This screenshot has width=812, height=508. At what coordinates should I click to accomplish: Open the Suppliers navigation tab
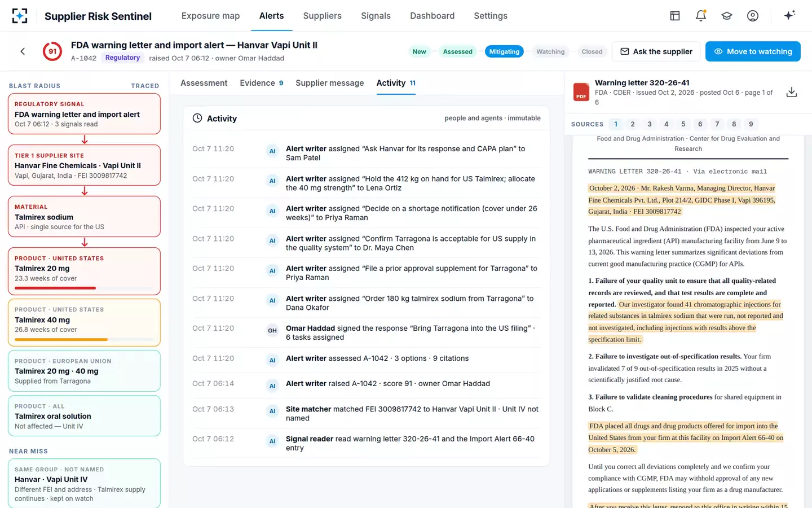tap(323, 16)
